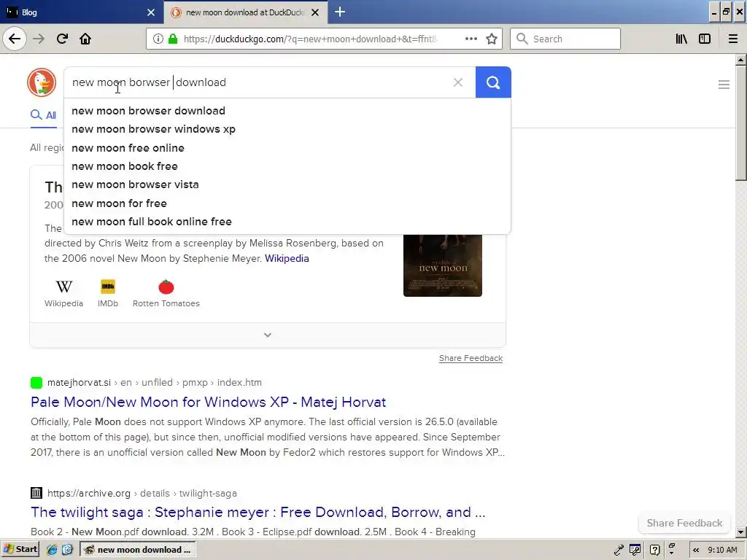Expand the New Moon info box

(x=268, y=335)
